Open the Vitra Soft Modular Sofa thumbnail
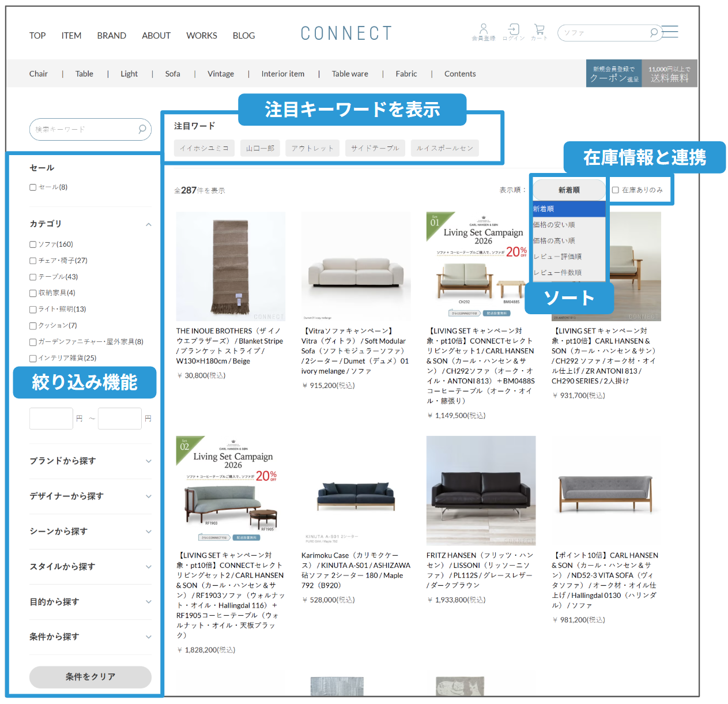The image size is (728, 704). [356, 266]
